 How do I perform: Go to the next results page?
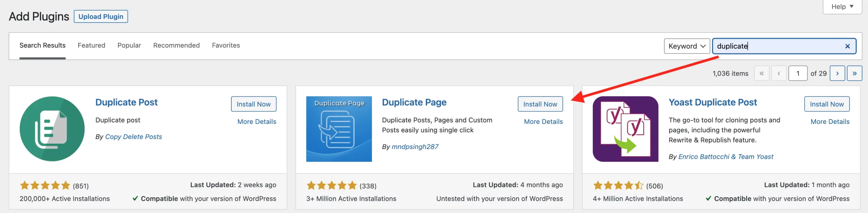(837, 73)
